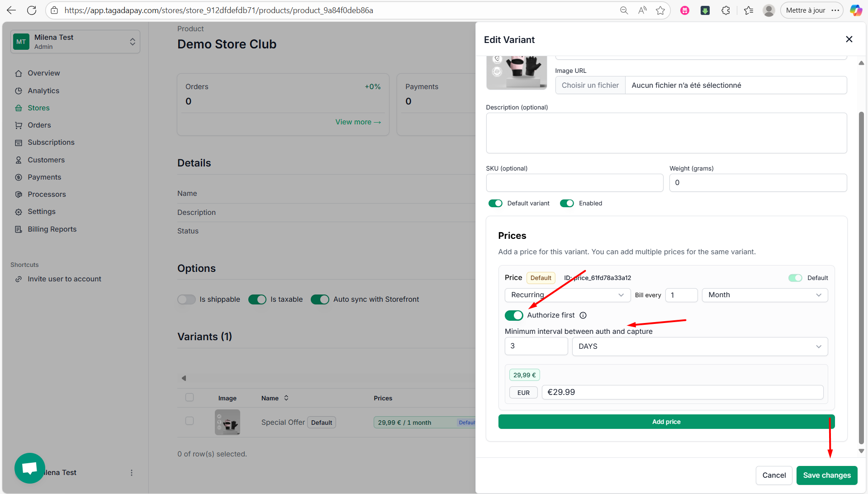Screen dimensions: 868x494
Task: Click the variant product image thumbnail
Action: (517, 72)
